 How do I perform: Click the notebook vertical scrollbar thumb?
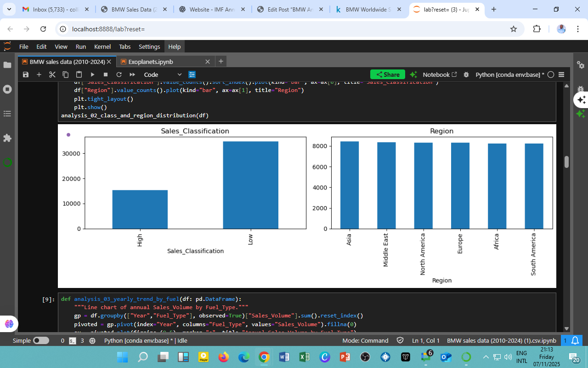(x=566, y=162)
